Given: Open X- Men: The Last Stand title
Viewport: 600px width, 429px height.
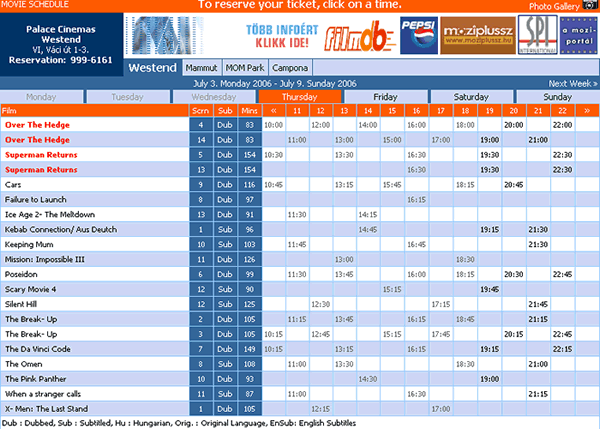Looking at the screenshot, I should 46,408.
